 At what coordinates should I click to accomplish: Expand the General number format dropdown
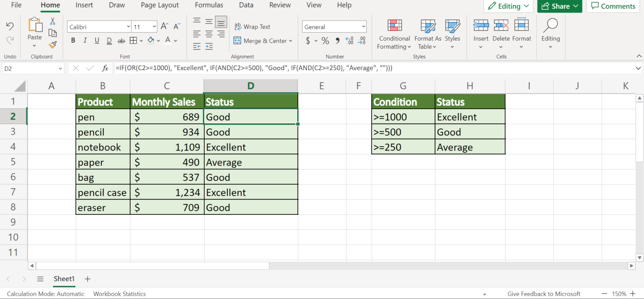click(x=363, y=27)
